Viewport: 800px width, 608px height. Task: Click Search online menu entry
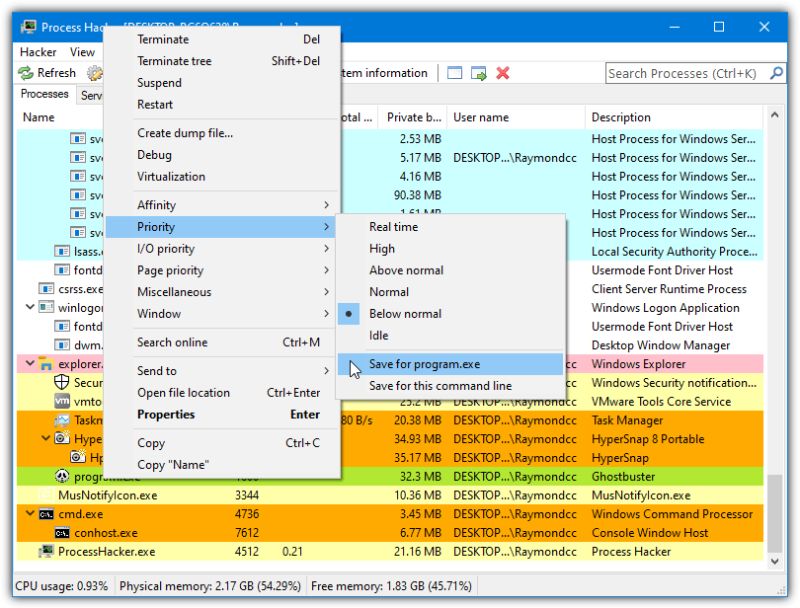(x=221, y=342)
